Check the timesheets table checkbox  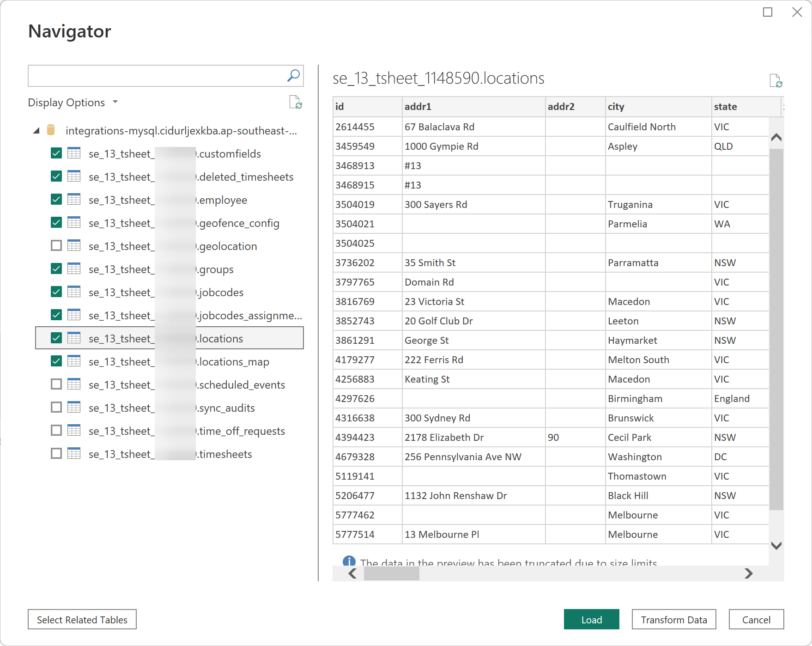[x=56, y=453]
